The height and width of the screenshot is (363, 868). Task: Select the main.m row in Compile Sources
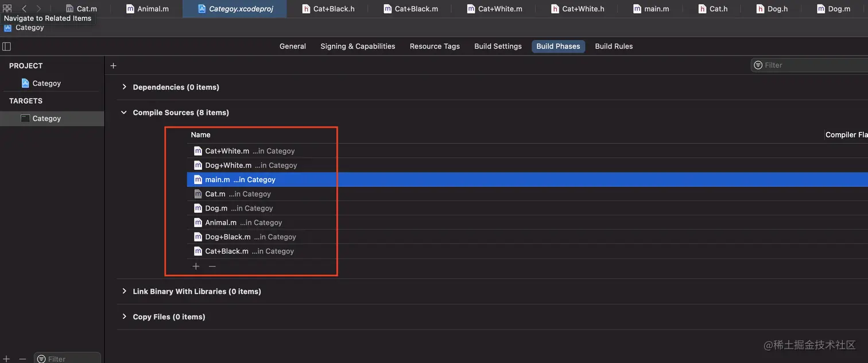pos(528,179)
